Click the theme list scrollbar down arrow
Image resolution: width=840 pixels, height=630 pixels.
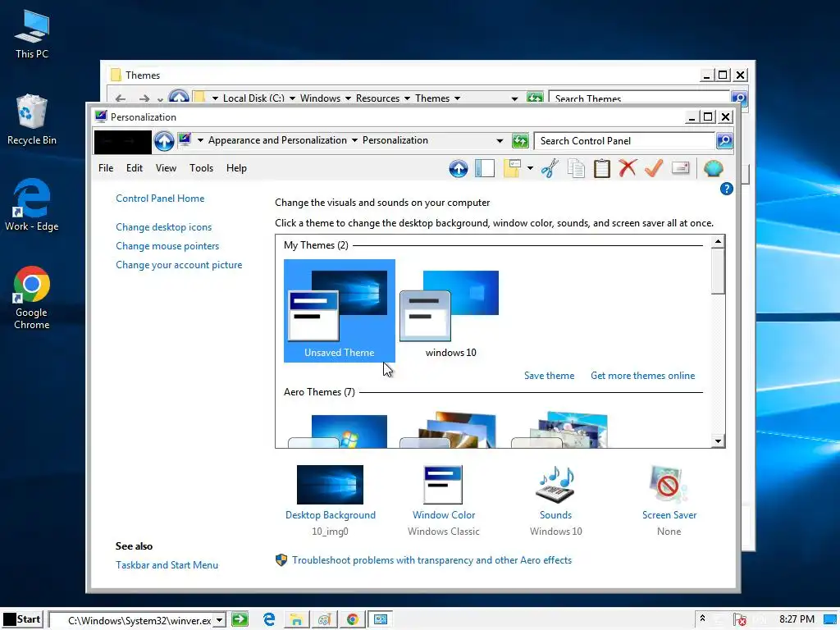coord(718,441)
